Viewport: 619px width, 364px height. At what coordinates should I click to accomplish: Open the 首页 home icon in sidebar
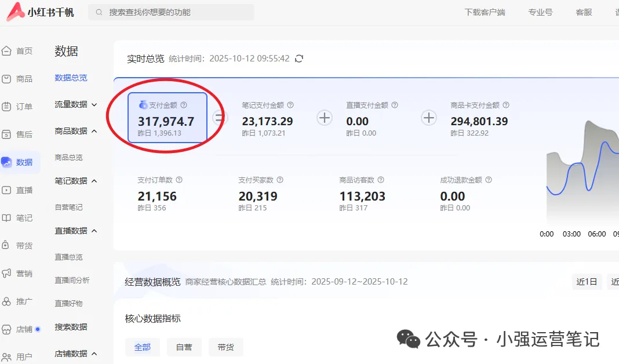pyautogui.click(x=7, y=51)
